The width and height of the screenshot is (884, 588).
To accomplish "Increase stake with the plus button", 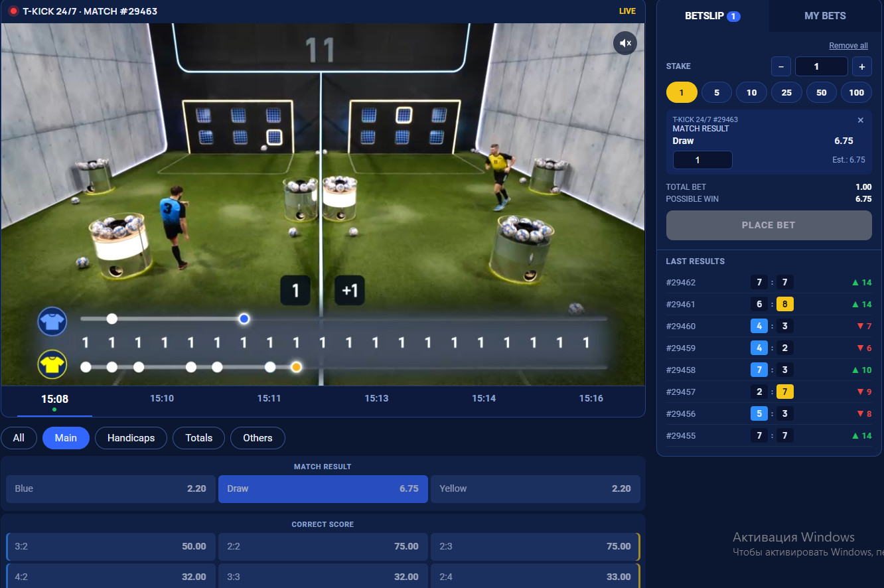I will click(x=862, y=66).
